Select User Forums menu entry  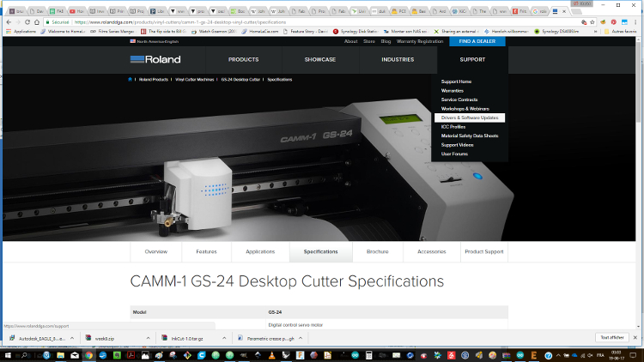pos(454,154)
